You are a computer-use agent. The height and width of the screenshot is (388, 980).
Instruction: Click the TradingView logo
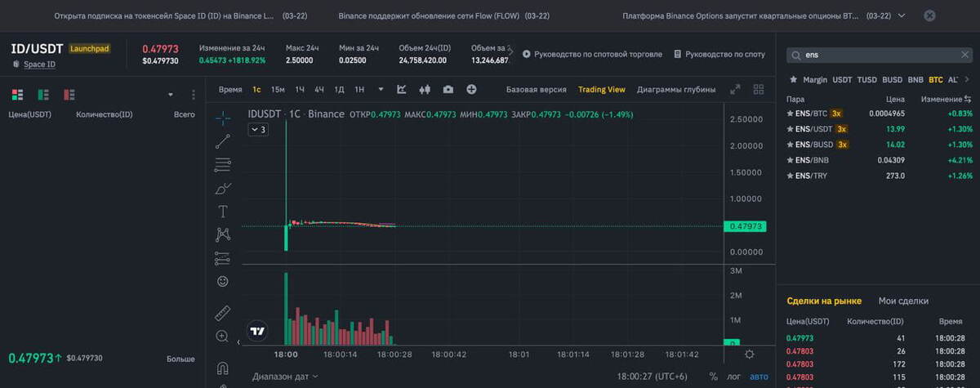(x=257, y=331)
